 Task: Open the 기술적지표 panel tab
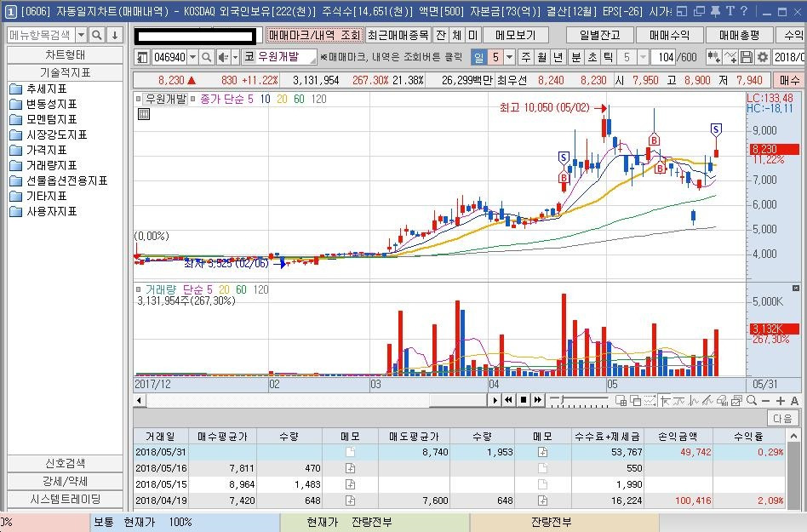66,72
